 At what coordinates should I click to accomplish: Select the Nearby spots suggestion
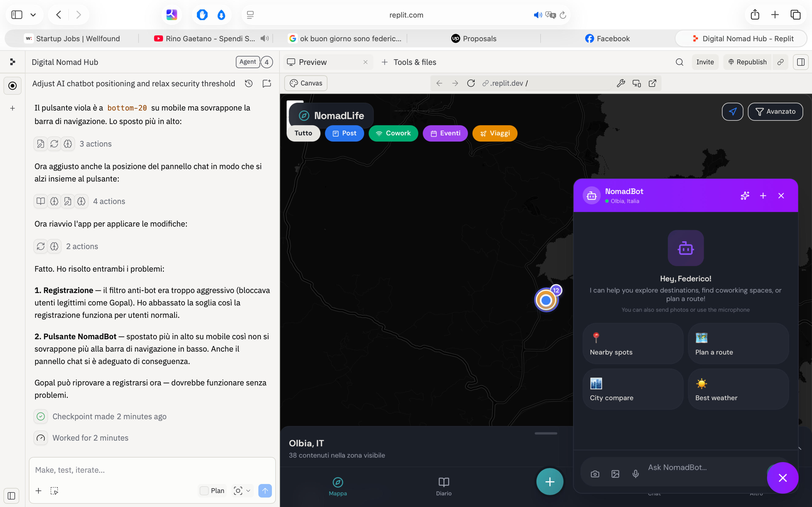coord(633,343)
